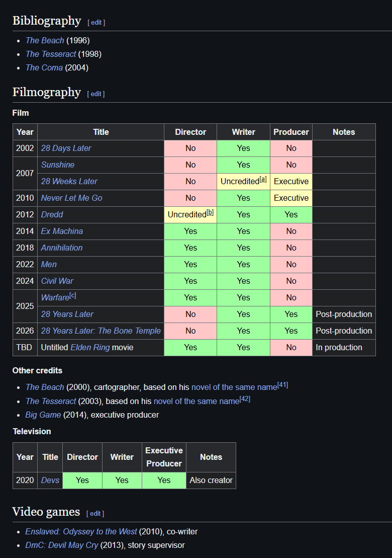This screenshot has width=392, height=558.
Task: Open Sunshine film link
Action: [58, 165]
